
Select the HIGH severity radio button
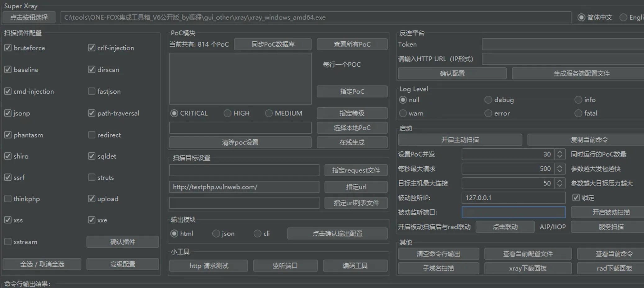227,113
